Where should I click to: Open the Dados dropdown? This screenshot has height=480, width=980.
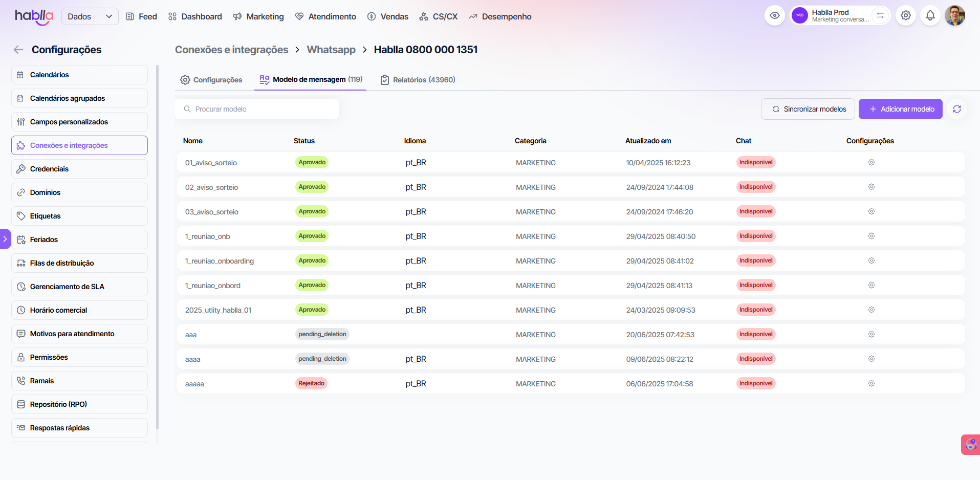90,16
